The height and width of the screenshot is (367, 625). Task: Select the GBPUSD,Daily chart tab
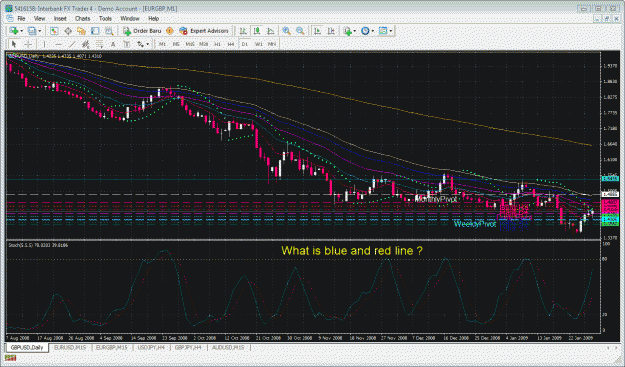click(x=27, y=347)
